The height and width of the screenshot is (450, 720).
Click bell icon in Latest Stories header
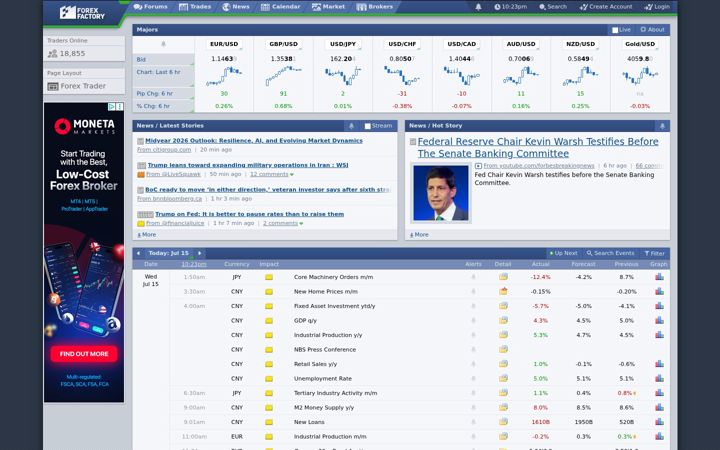[x=351, y=126]
